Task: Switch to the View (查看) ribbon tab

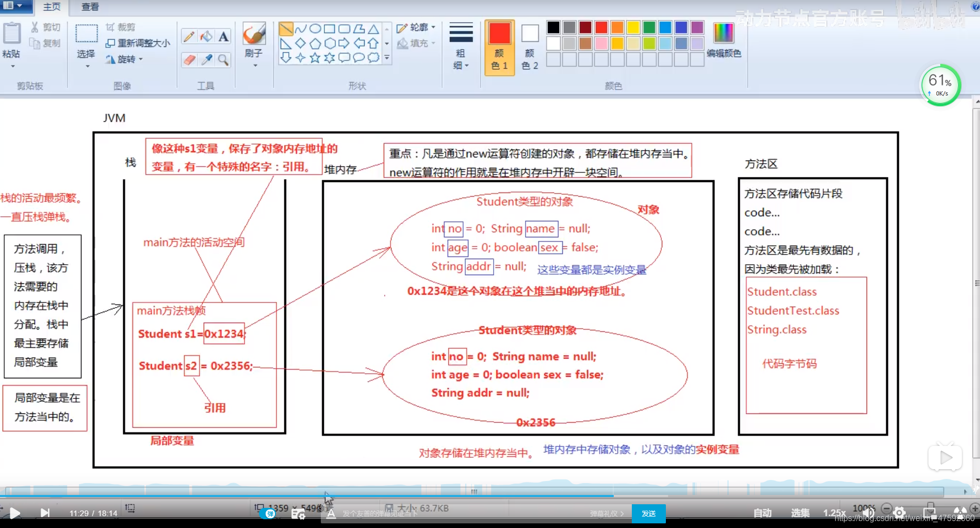Action: [x=90, y=7]
